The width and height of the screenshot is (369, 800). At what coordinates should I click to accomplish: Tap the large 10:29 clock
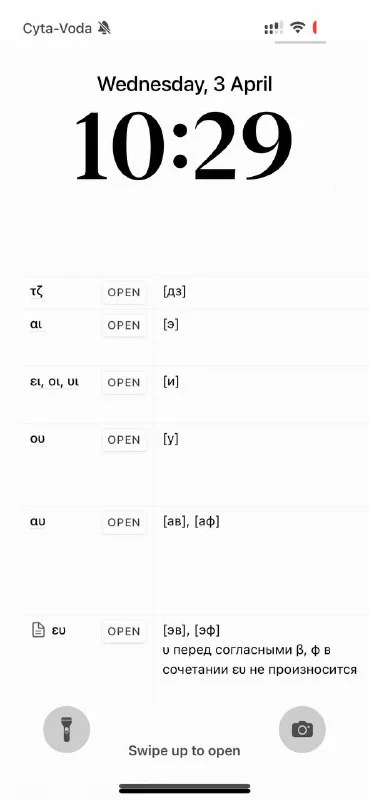tap(184, 145)
